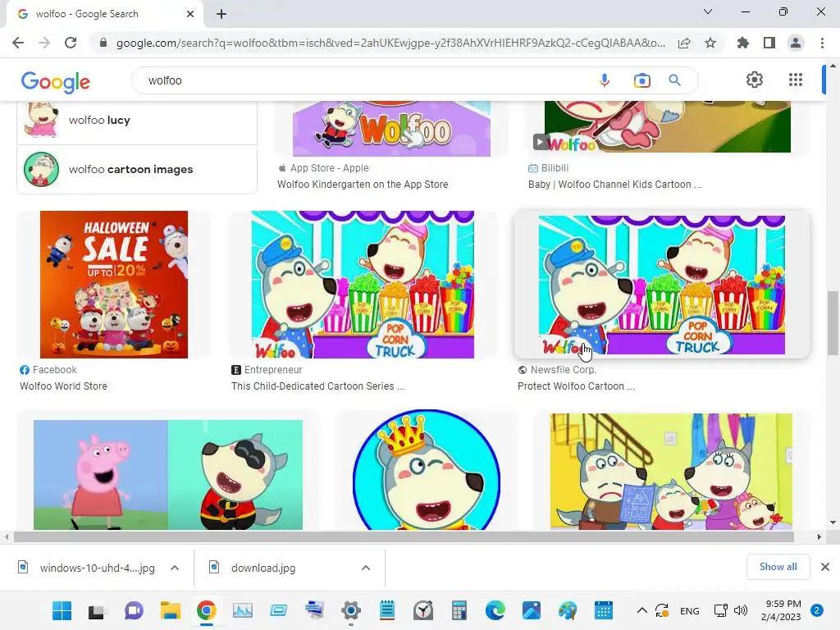Viewport: 840px width, 630px height.
Task: Click the vertical scrollbar thumb
Action: pos(833,323)
